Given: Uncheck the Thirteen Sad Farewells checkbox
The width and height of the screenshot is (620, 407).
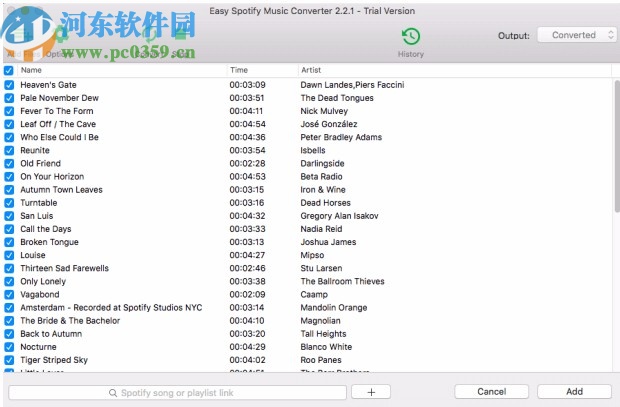Looking at the screenshot, I should click(9, 268).
